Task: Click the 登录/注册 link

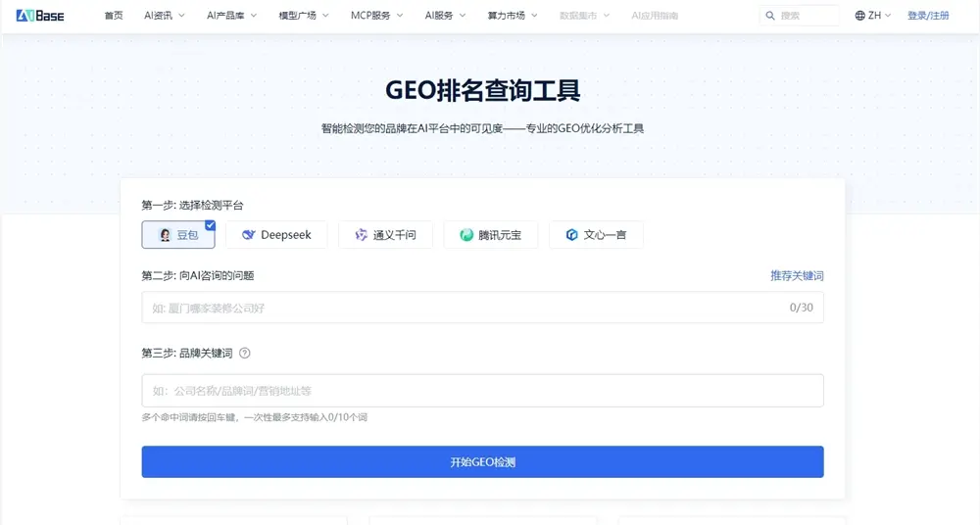Action: click(927, 16)
